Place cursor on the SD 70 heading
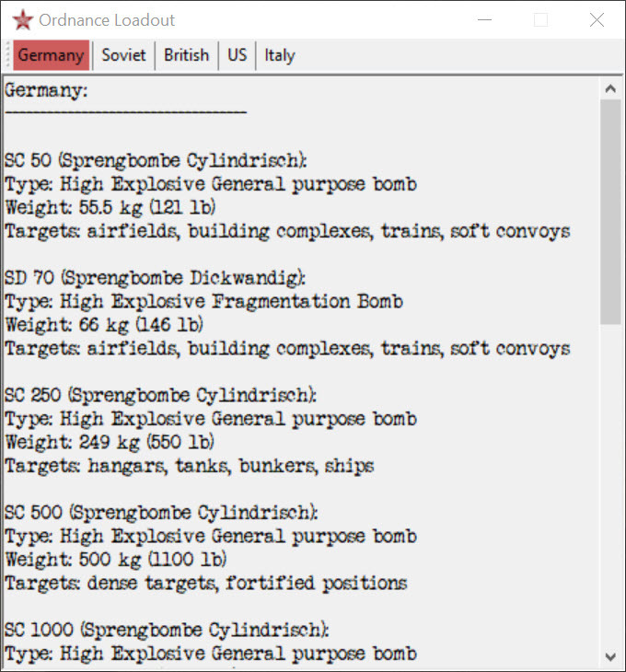The width and height of the screenshot is (626, 672). point(155,278)
